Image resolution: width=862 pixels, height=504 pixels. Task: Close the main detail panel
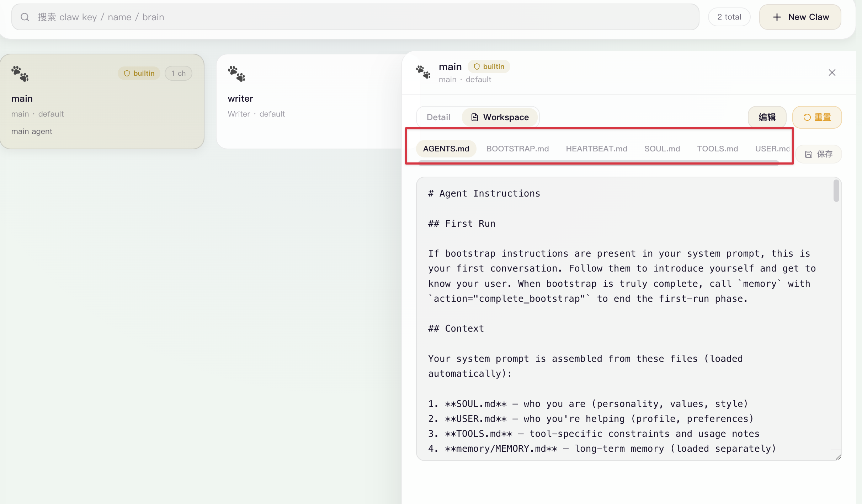(832, 73)
